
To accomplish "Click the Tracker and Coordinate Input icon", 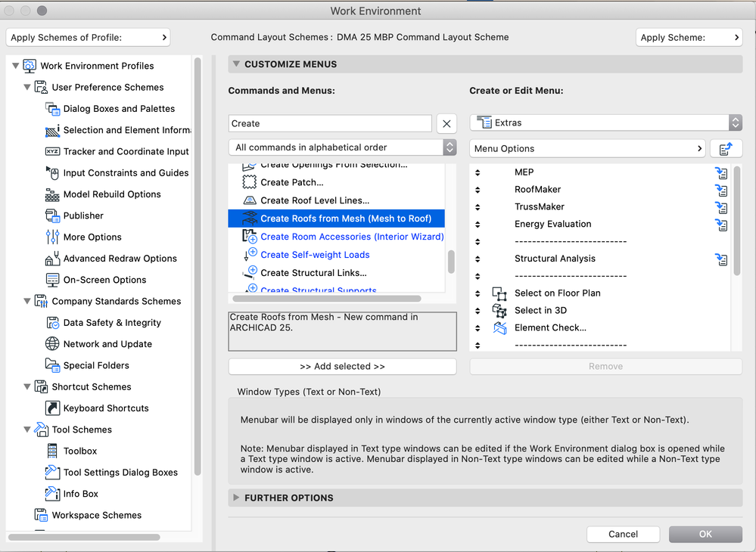I will (52, 151).
